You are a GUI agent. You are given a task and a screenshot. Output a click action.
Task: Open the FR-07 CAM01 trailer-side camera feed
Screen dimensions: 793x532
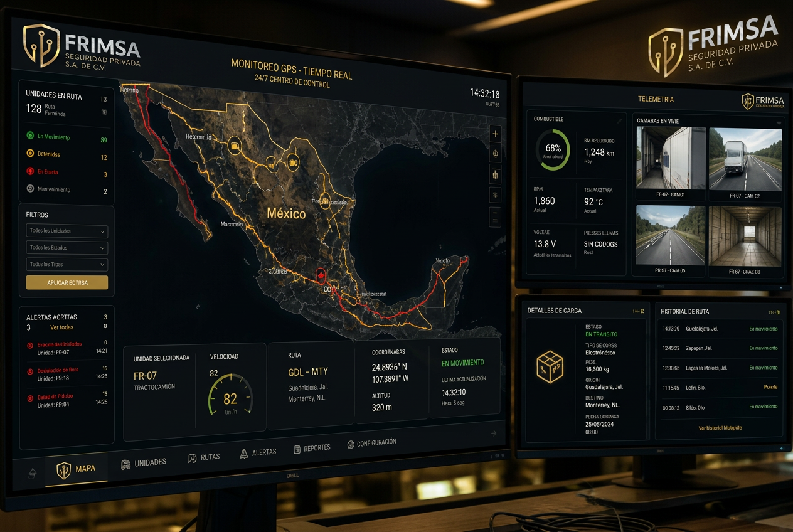(671, 158)
